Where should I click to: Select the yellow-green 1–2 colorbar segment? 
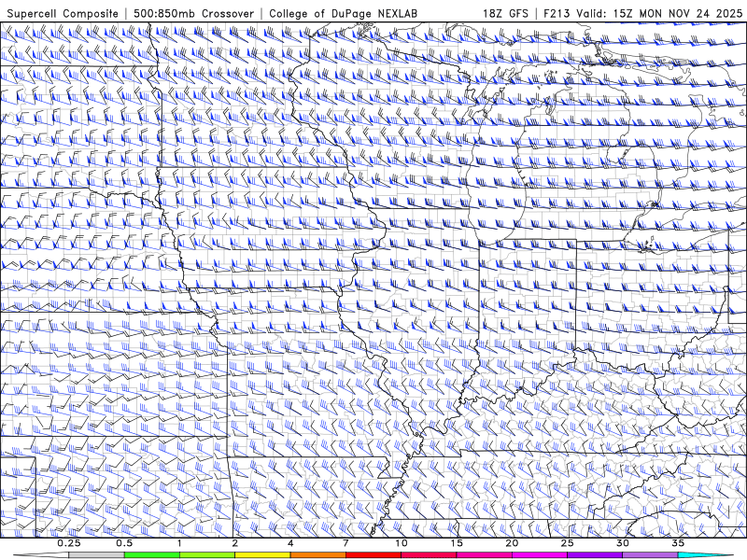tap(207, 555)
